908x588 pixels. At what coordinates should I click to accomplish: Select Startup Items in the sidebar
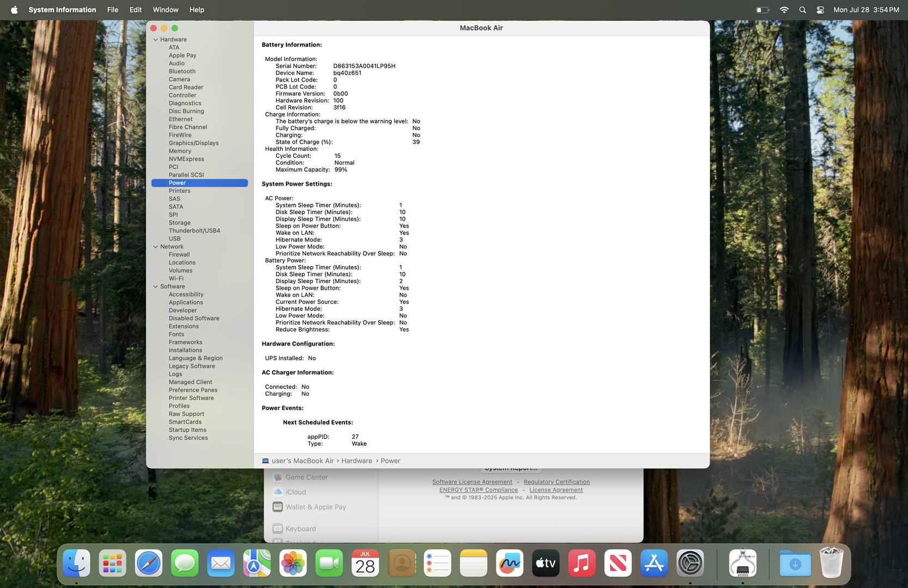tap(187, 430)
